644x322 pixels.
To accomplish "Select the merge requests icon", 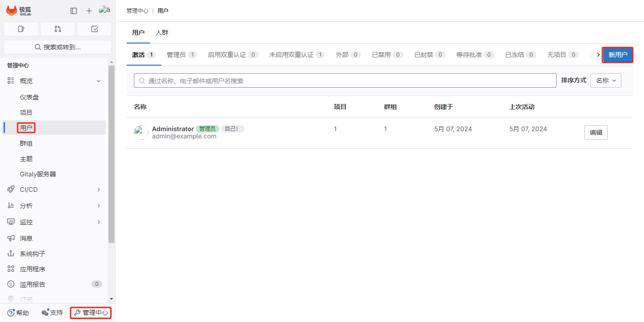I will click(x=57, y=28).
